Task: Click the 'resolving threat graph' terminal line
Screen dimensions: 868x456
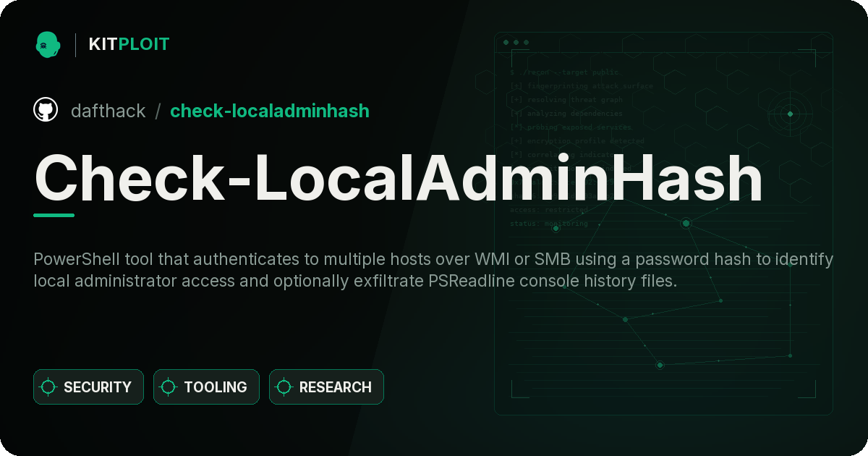Action: pyautogui.click(x=566, y=100)
